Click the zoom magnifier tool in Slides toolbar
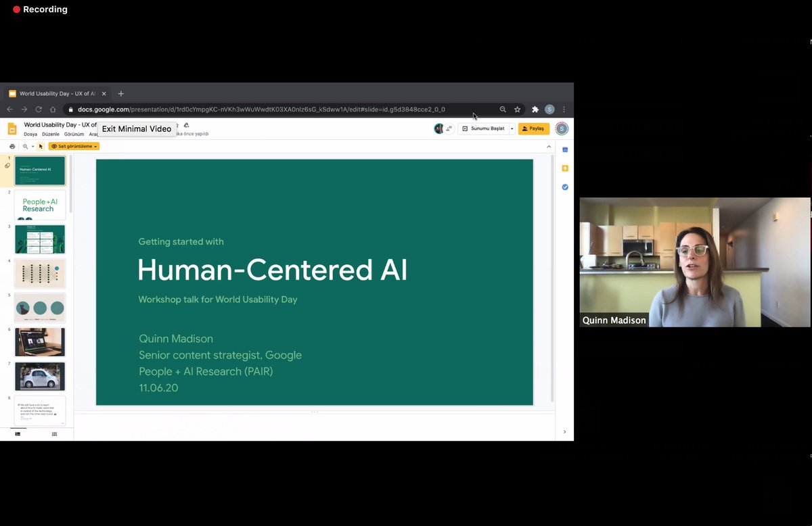812x526 pixels. pyautogui.click(x=26, y=147)
